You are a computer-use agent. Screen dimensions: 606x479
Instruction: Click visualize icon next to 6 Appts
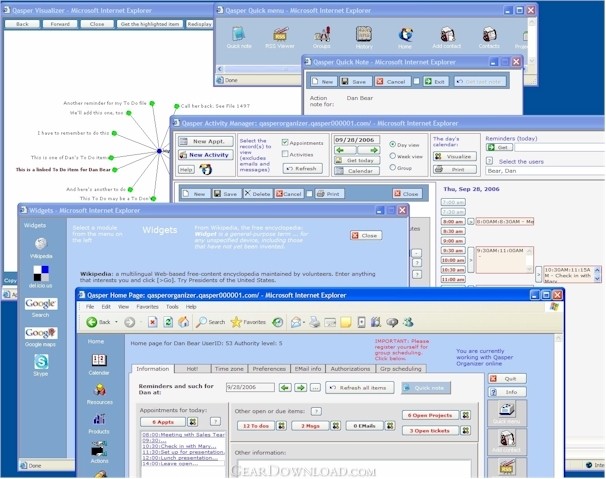193,422
